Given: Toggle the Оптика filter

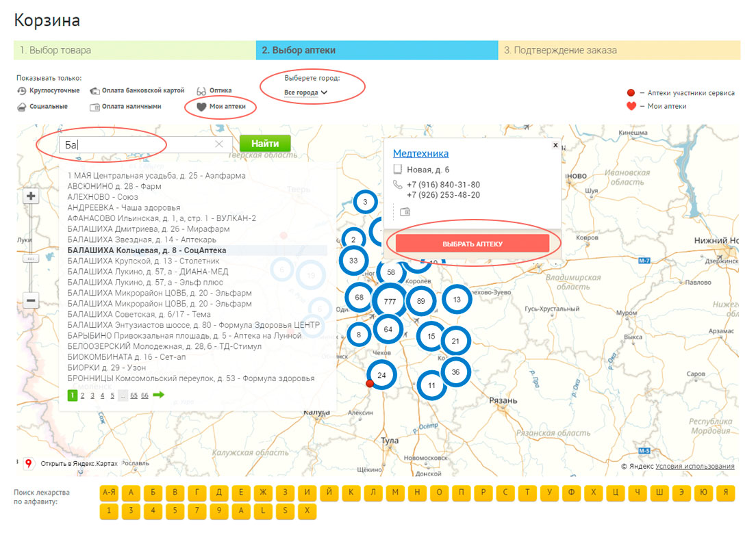Looking at the screenshot, I should (214, 90).
